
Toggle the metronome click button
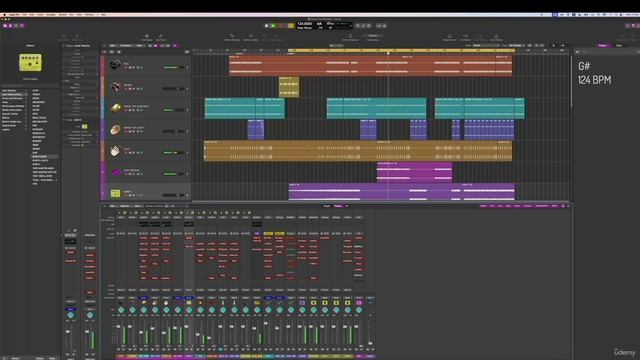(x=384, y=26)
